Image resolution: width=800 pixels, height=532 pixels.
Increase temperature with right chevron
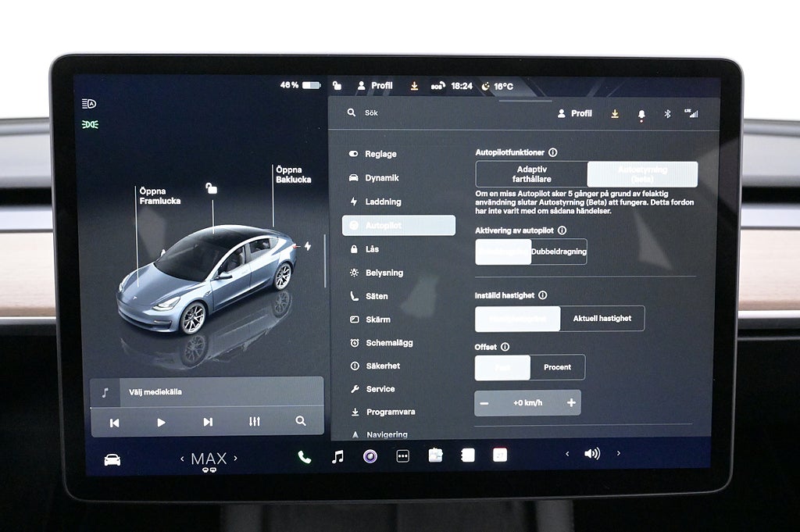point(235,459)
